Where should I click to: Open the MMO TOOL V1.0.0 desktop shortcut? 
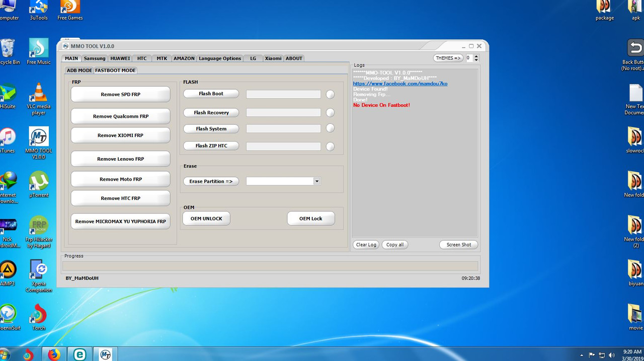pos(39,143)
